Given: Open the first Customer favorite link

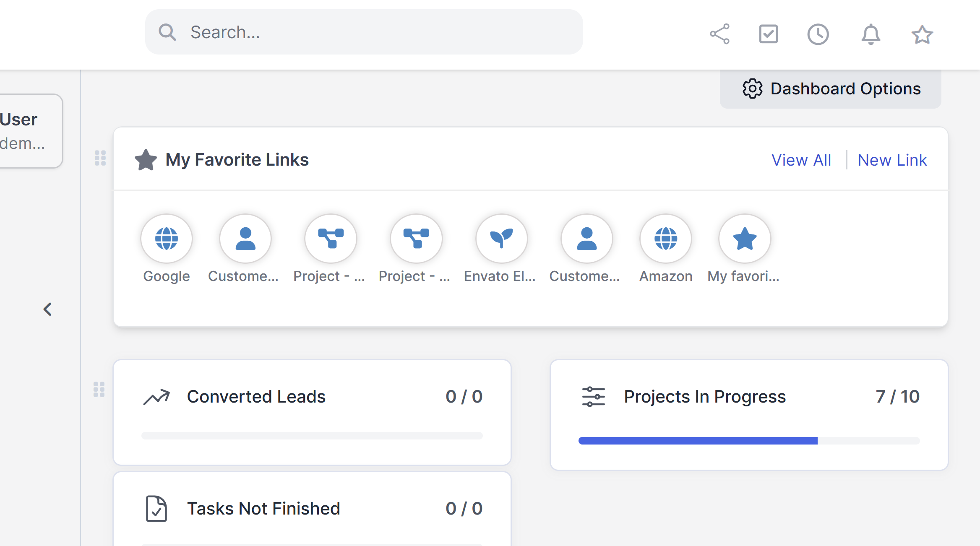Looking at the screenshot, I should click(x=245, y=239).
